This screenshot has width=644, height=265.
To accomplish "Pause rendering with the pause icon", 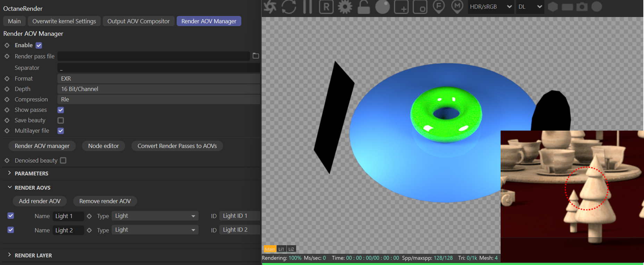I will [x=307, y=7].
